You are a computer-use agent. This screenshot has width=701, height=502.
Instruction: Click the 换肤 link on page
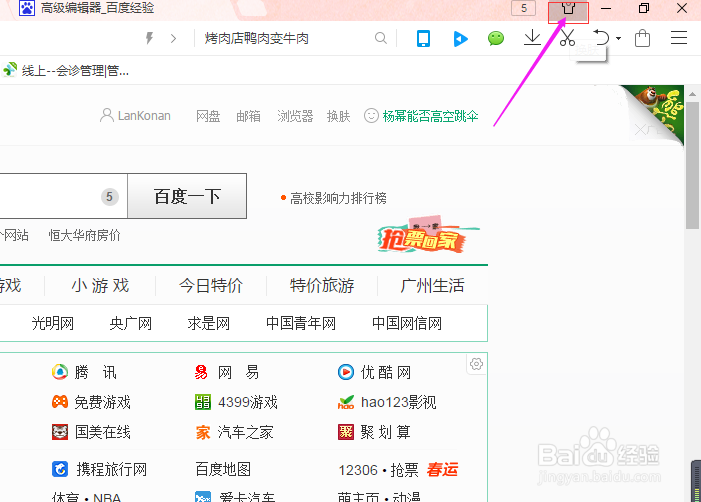coord(338,116)
